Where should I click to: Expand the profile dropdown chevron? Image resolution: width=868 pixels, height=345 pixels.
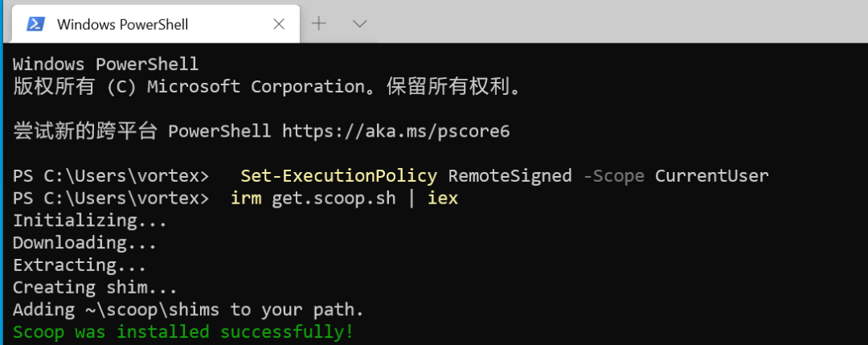click(x=360, y=23)
